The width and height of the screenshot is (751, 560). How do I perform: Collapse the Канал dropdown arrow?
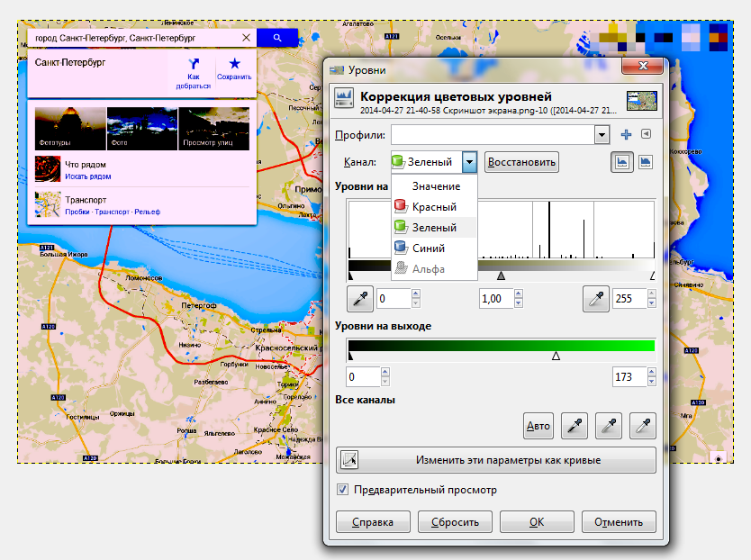pos(469,162)
